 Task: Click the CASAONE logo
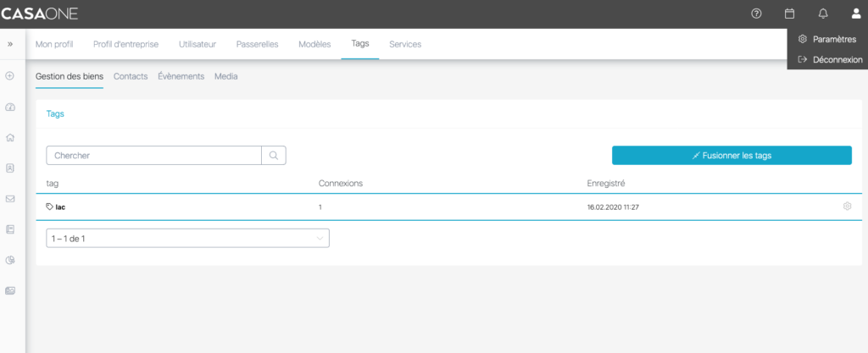tap(42, 14)
